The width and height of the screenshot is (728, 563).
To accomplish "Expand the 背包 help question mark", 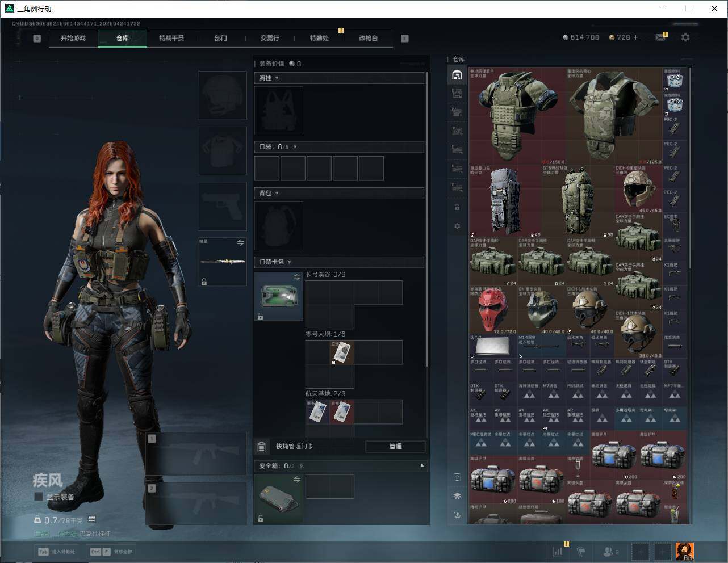I will tap(277, 194).
